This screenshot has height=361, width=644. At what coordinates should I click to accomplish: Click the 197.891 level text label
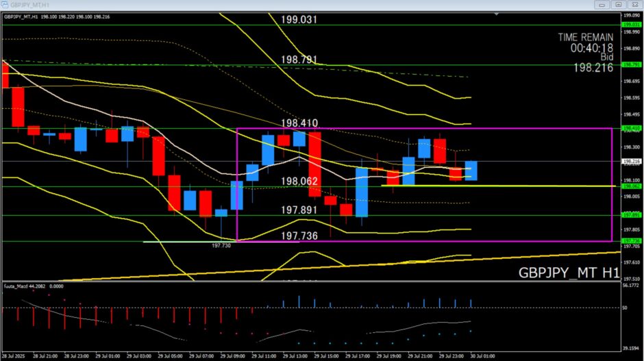(299, 210)
